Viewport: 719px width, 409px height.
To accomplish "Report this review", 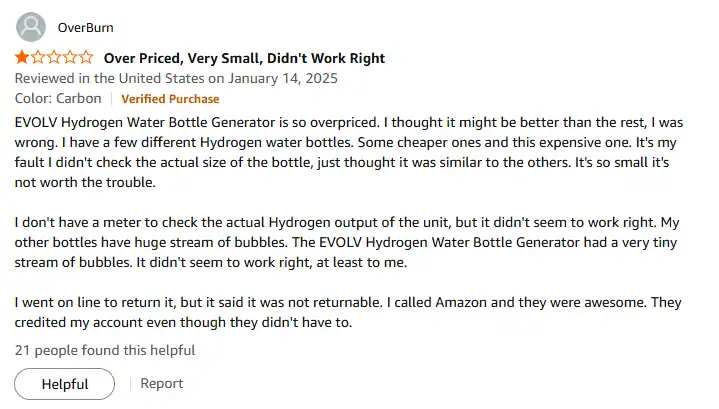I will tap(161, 384).
